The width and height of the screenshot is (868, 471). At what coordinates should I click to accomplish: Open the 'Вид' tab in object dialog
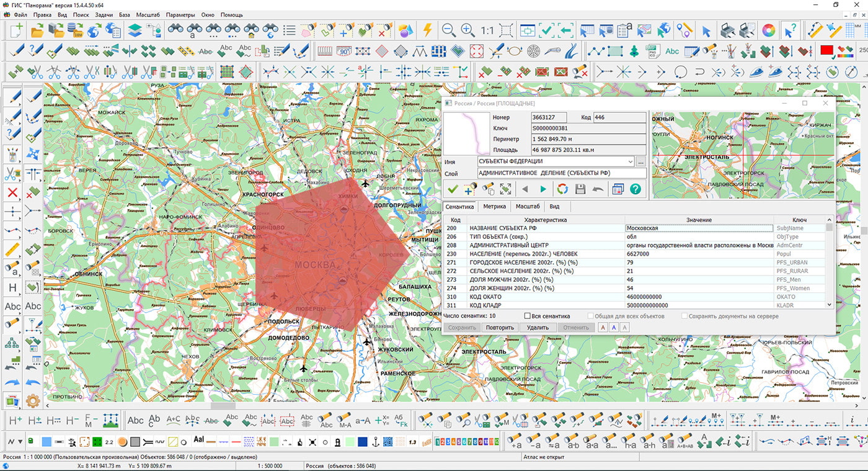click(x=554, y=207)
